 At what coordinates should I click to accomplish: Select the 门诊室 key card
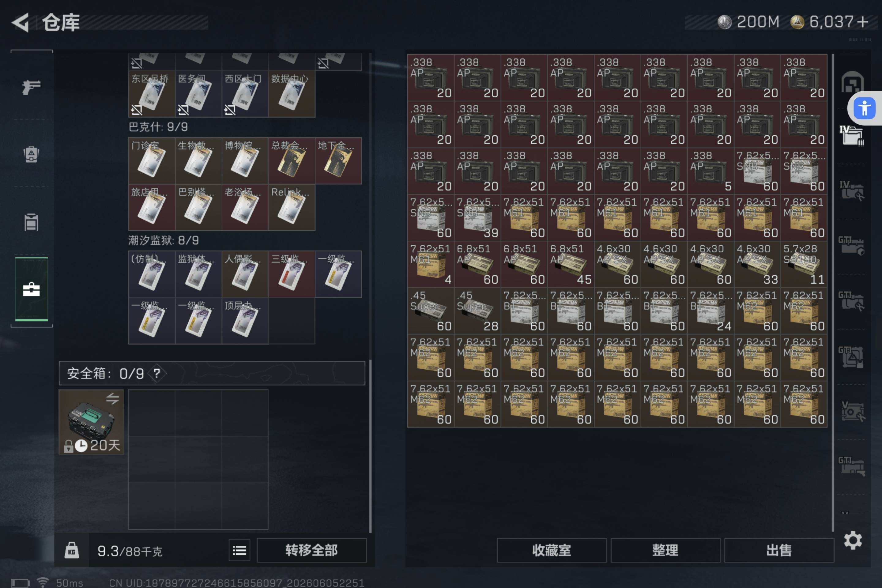(x=152, y=161)
